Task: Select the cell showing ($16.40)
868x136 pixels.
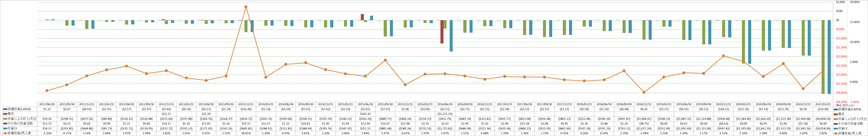Action: click(x=246, y=109)
